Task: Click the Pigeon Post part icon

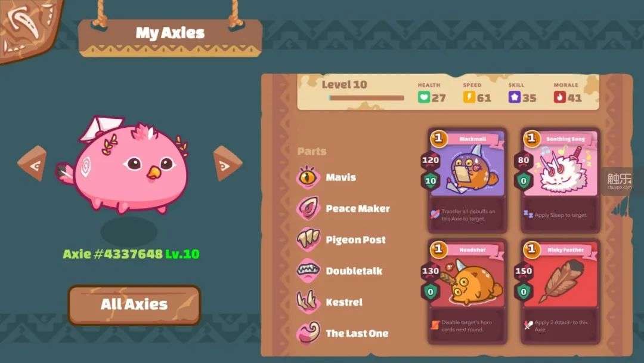Action: click(308, 239)
